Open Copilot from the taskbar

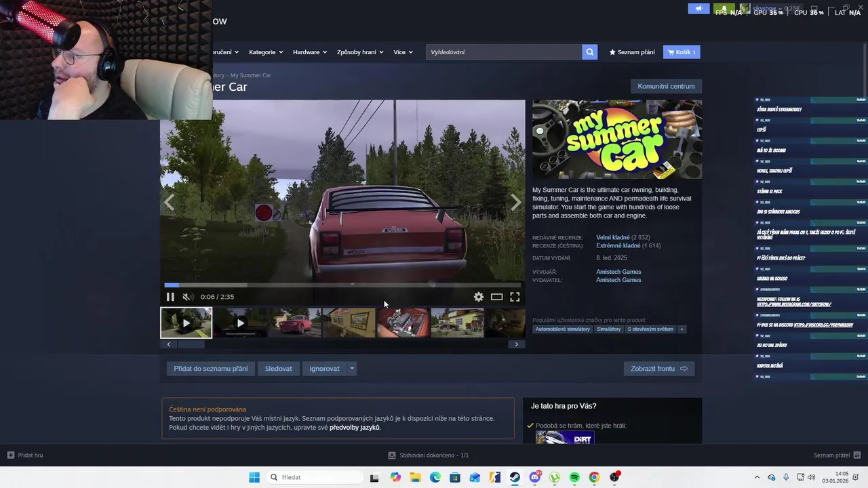(x=395, y=477)
